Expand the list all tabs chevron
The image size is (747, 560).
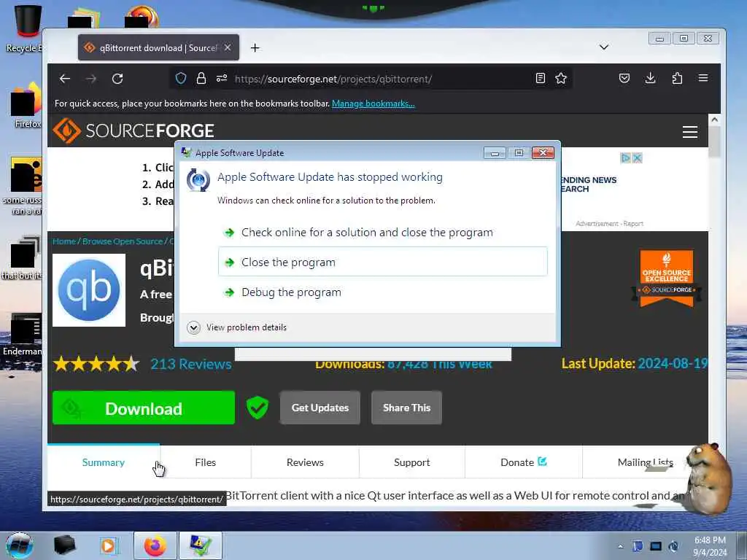[603, 47]
